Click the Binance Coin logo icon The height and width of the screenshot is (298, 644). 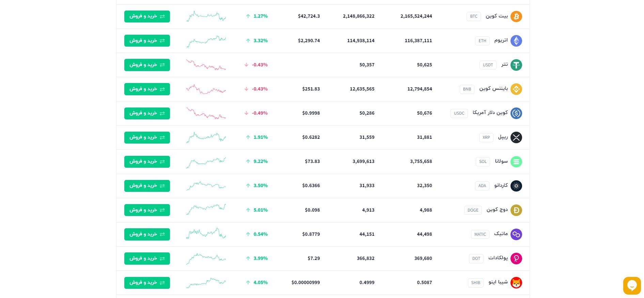pyautogui.click(x=516, y=89)
